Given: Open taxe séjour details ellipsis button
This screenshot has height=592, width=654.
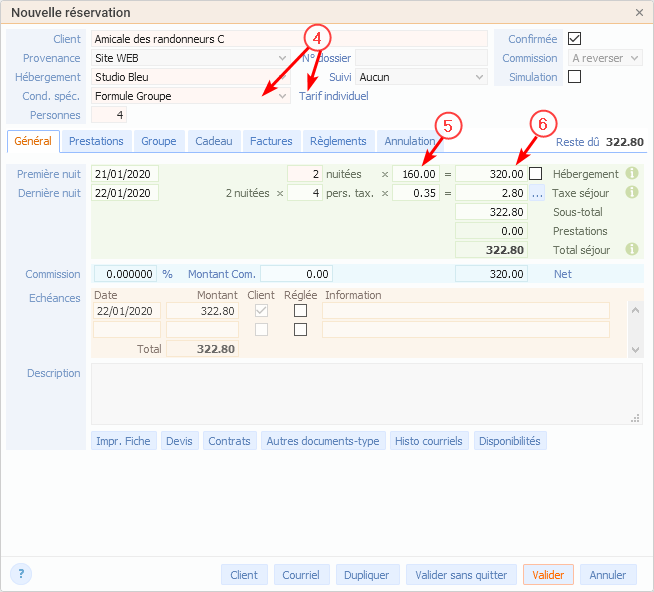Looking at the screenshot, I should click(x=537, y=193).
